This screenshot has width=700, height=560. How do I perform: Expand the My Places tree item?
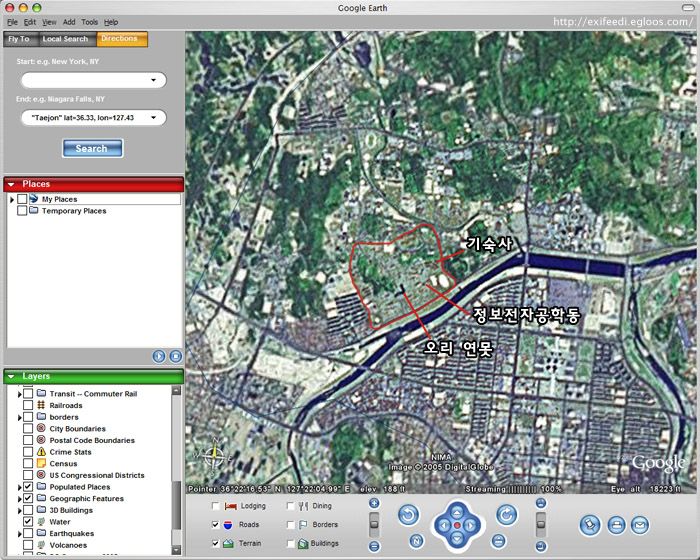click(x=12, y=199)
